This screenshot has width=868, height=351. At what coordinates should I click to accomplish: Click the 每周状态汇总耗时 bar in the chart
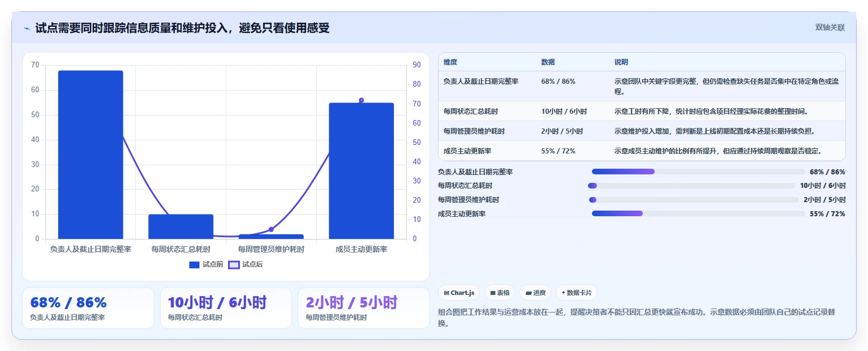[x=181, y=226]
